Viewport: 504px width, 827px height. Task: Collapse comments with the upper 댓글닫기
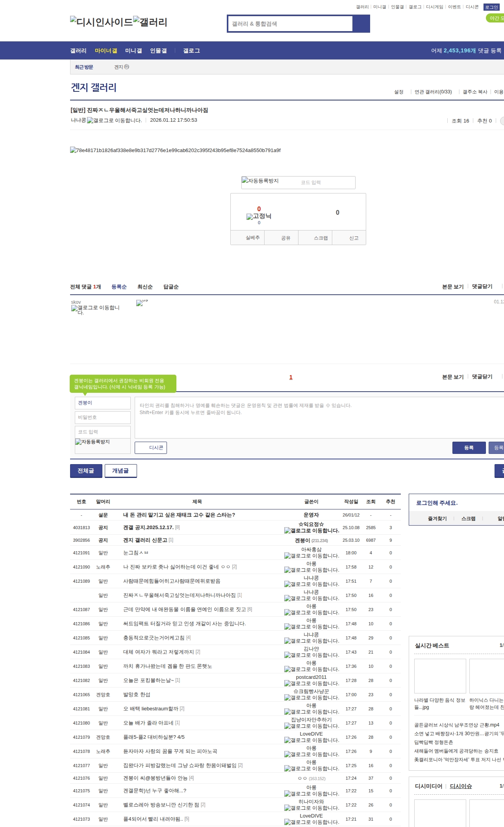[482, 286]
